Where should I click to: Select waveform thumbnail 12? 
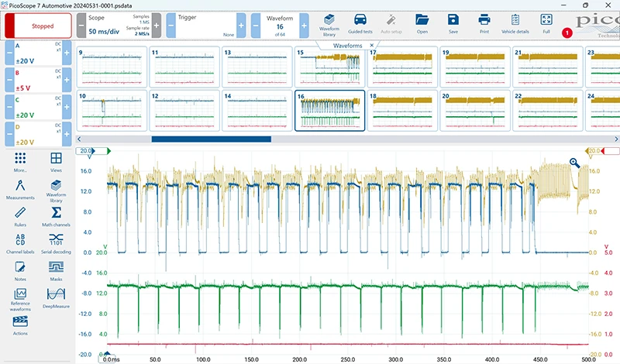(184, 110)
